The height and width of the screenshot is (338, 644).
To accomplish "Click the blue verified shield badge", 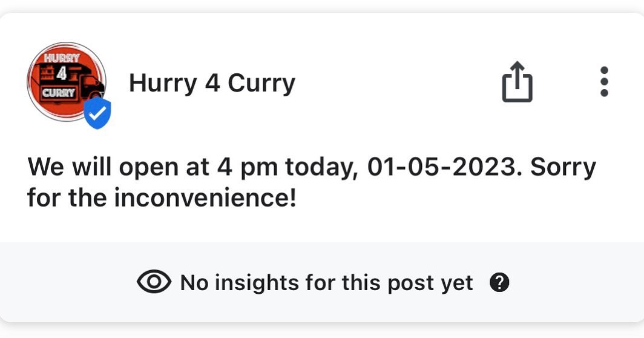I will (97, 113).
